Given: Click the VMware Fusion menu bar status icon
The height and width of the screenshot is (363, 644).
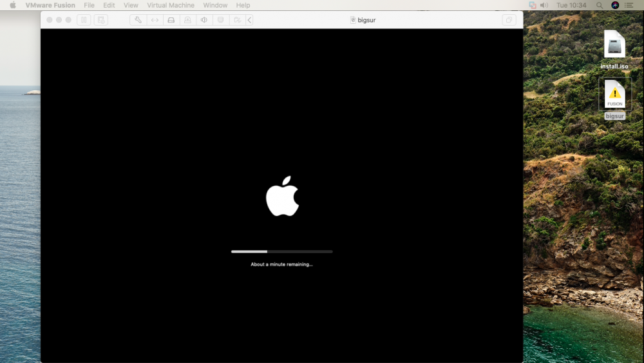Looking at the screenshot, I should tap(533, 5).
